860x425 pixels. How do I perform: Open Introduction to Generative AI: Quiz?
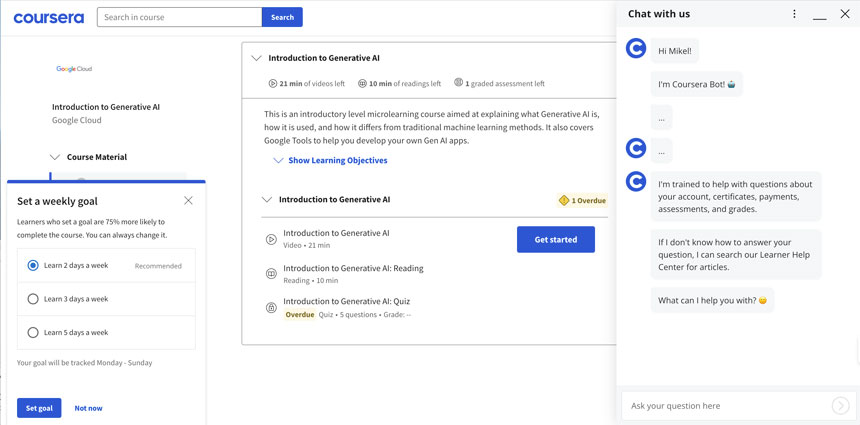(x=346, y=301)
